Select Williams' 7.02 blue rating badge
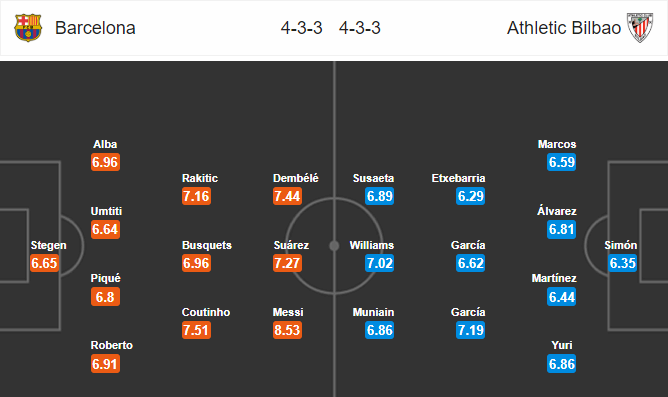Image resolution: width=668 pixels, height=397 pixels. click(x=380, y=263)
